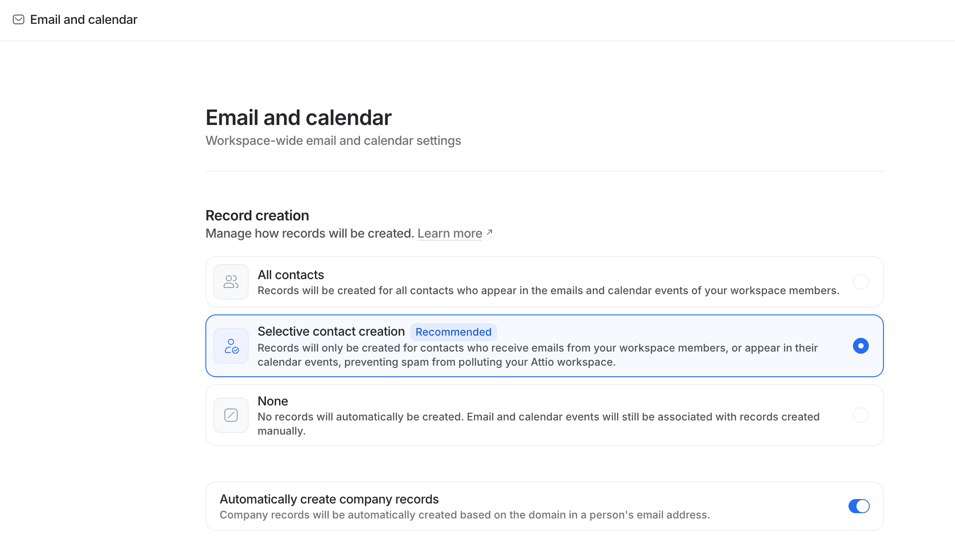This screenshot has width=955, height=560.
Task: Click the envelope icon in the top bar
Action: click(19, 19)
